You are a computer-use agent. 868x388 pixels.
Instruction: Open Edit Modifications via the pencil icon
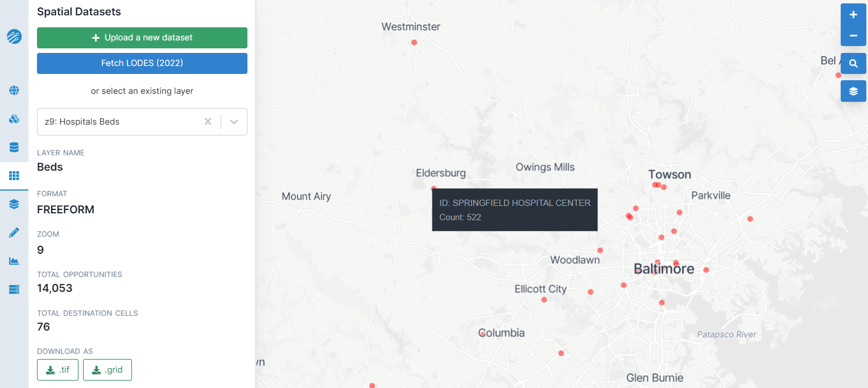14,233
